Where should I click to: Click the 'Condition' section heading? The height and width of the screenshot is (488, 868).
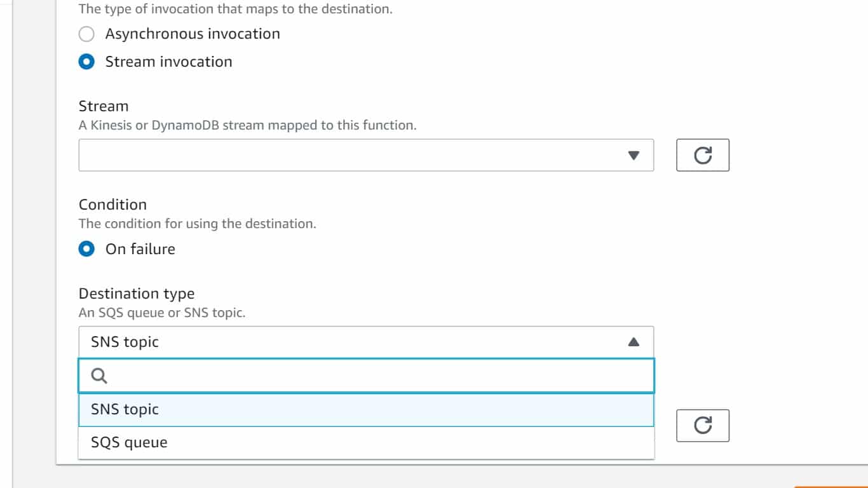[112, 205]
